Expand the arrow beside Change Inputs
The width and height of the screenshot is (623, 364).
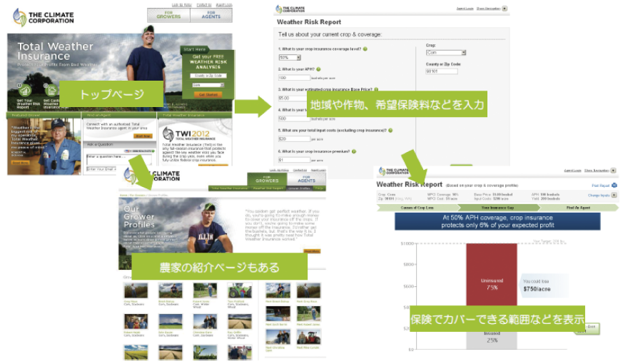click(614, 196)
